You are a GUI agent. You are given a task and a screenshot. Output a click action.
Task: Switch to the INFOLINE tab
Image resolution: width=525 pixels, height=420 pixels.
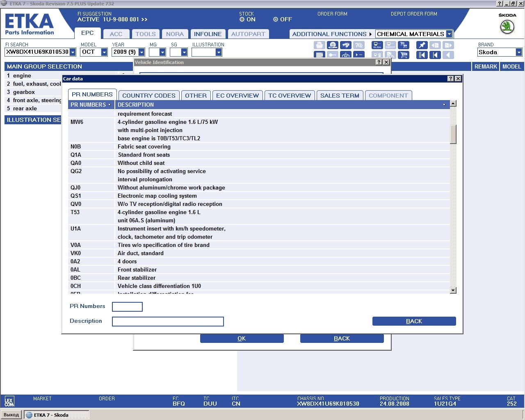coord(208,34)
